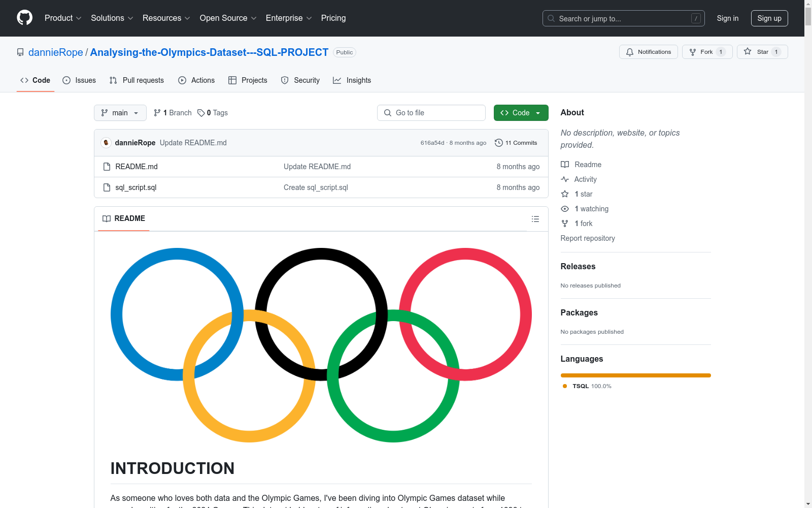This screenshot has width=812, height=508.
Task: Open the README outline list icon
Action: coord(535,219)
